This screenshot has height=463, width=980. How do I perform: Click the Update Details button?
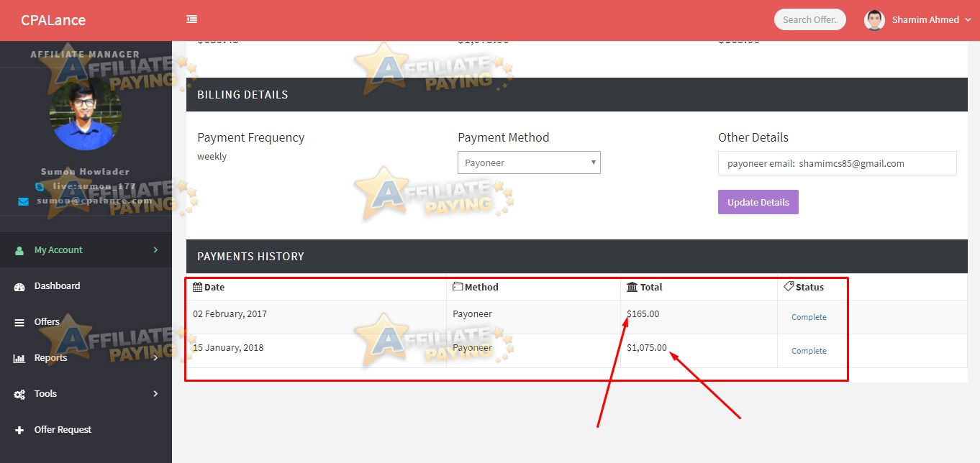click(x=758, y=201)
